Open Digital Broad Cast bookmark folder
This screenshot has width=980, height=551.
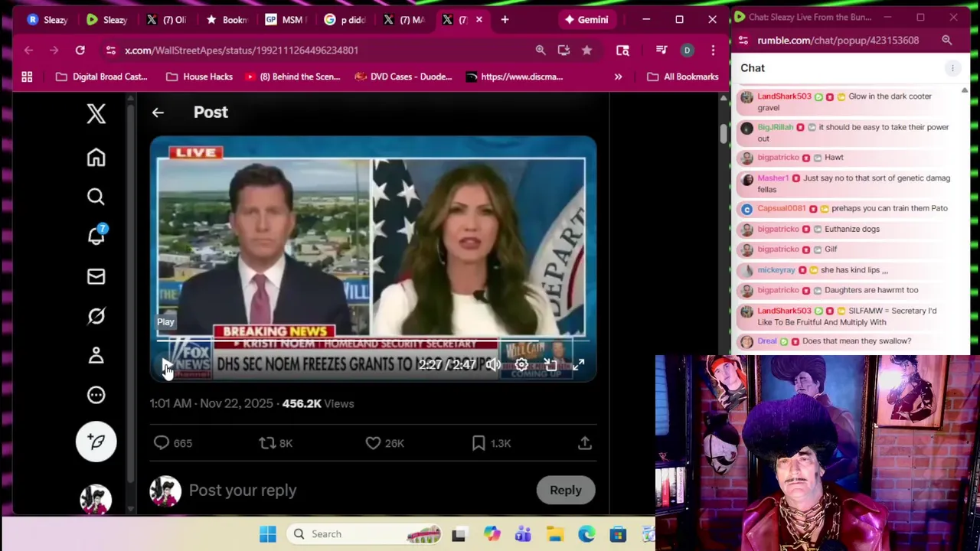103,77
